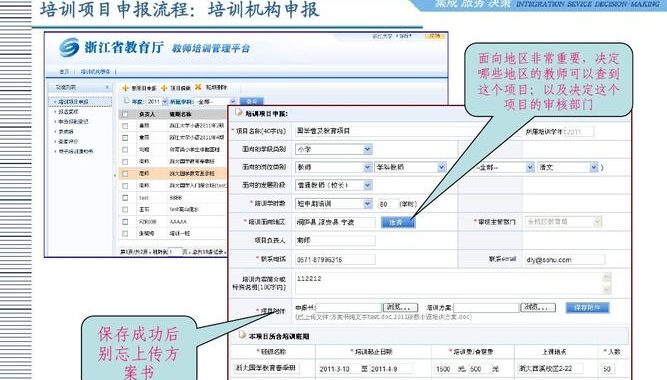Select the second sidebar item 报名审核

[x=68, y=111]
